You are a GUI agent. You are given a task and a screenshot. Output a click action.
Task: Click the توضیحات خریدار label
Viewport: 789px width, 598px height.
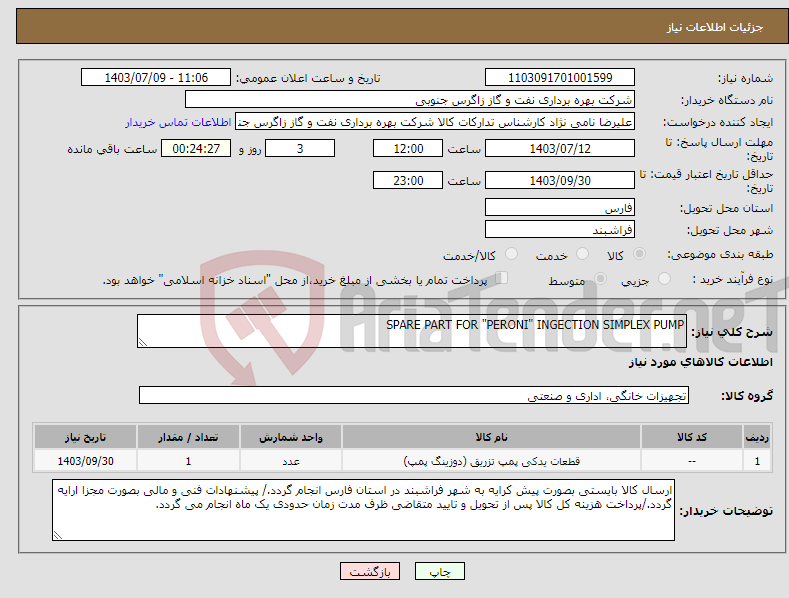tap(726, 511)
